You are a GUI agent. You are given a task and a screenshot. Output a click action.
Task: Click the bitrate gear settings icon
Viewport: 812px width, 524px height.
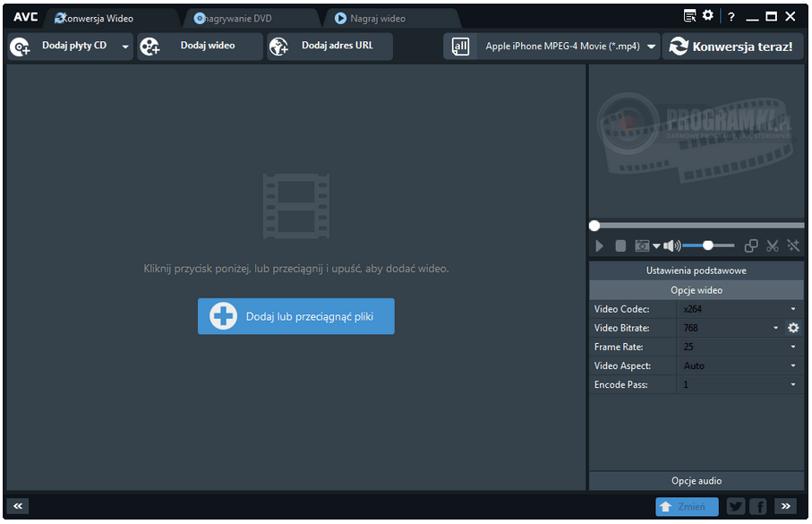[x=793, y=328]
